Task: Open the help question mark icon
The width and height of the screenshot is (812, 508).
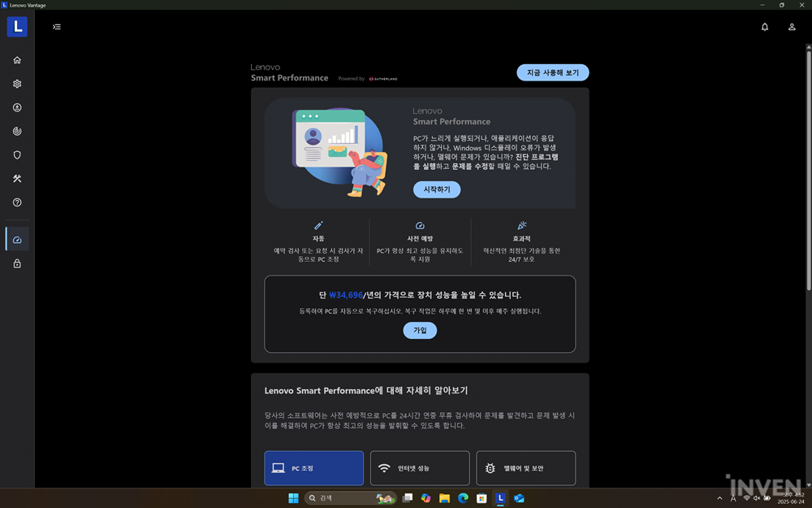Action: click(17, 202)
